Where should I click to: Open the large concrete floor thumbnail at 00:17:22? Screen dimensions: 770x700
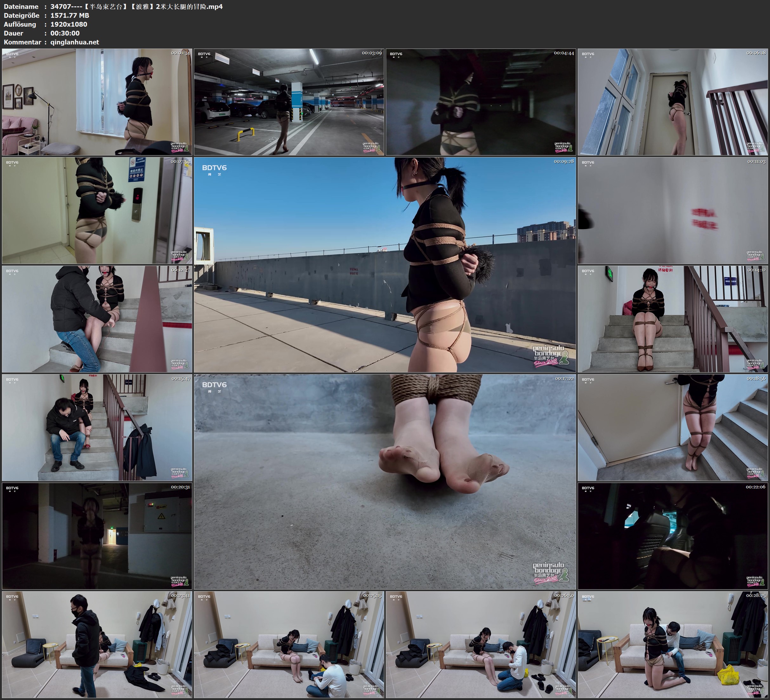385,481
